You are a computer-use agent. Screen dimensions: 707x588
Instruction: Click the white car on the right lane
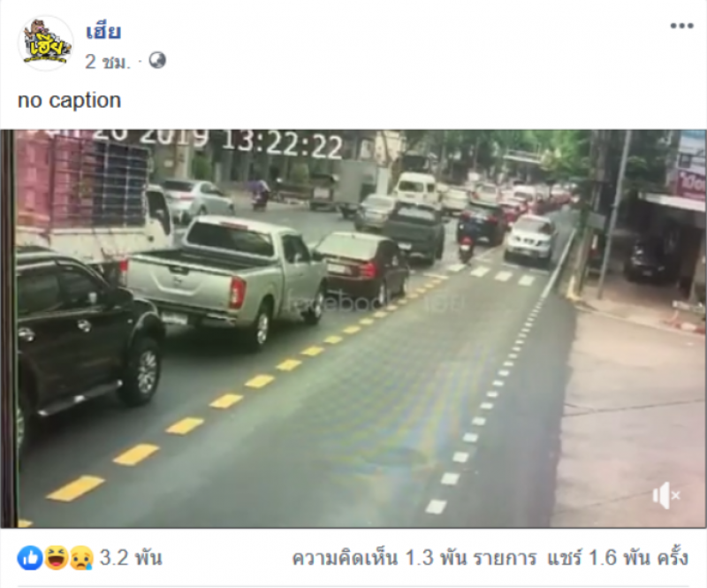(x=531, y=239)
